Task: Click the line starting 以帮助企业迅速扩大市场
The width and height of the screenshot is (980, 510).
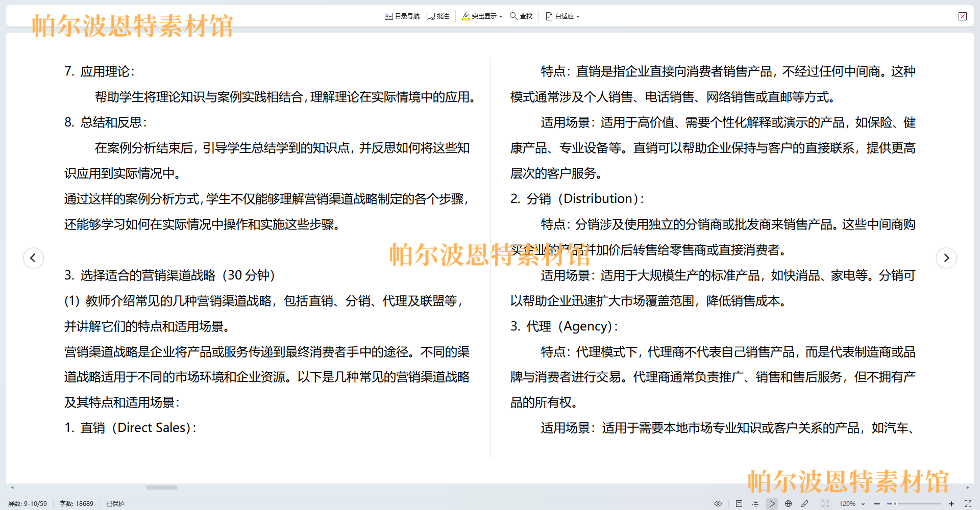Action: [x=649, y=301]
